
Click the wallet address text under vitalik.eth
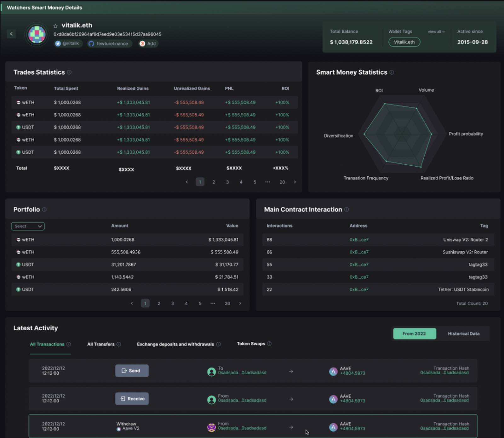click(x=107, y=34)
